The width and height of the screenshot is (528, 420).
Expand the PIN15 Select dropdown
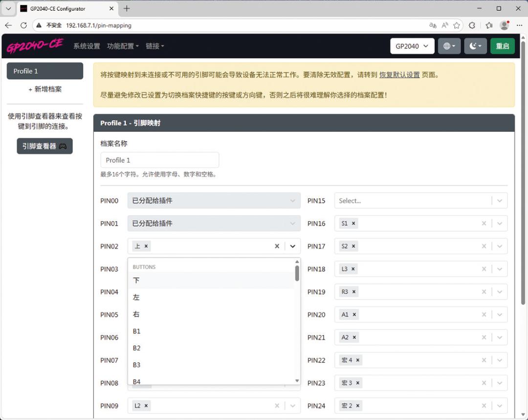pos(499,201)
